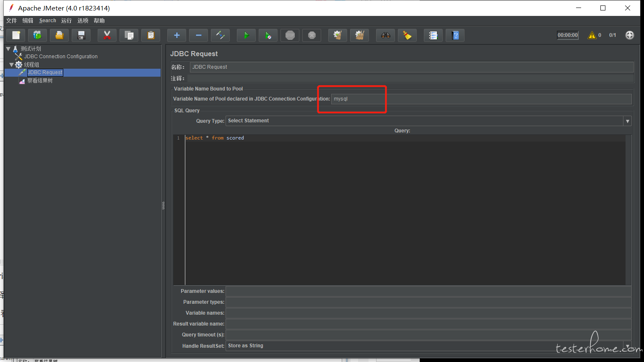Select 线程组 thread group node

pos(31,65)
